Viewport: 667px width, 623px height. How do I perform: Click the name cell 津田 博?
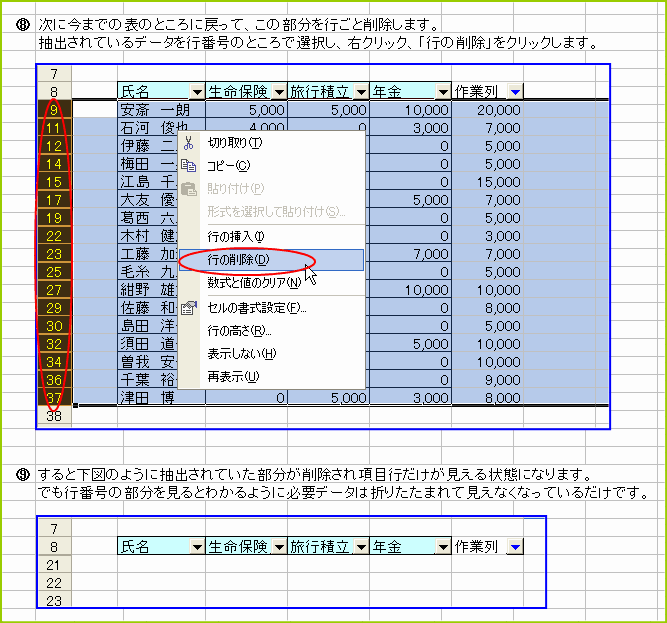pos(161,398)
